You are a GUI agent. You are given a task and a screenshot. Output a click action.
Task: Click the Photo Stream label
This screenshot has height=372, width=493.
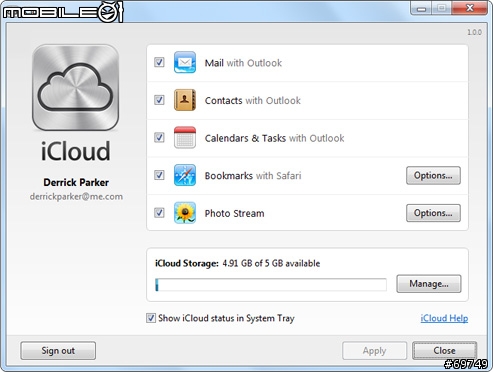coord(234,213)
